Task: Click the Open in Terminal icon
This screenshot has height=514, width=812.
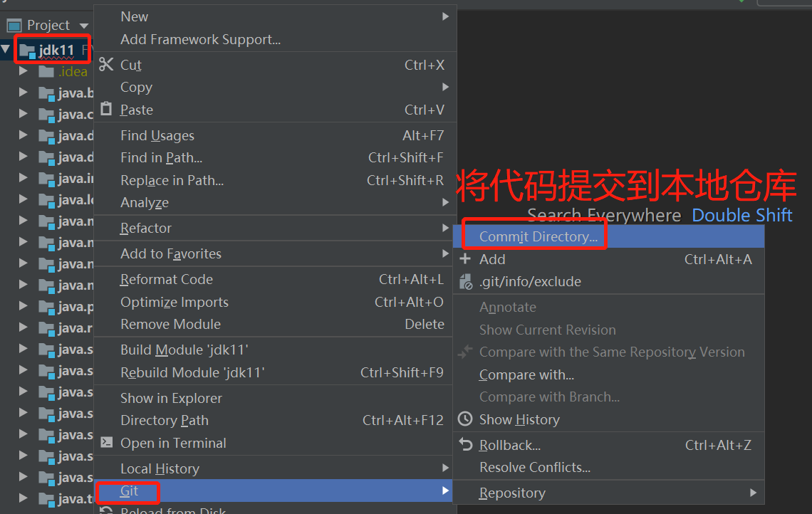Action: [x=107, y=442]
